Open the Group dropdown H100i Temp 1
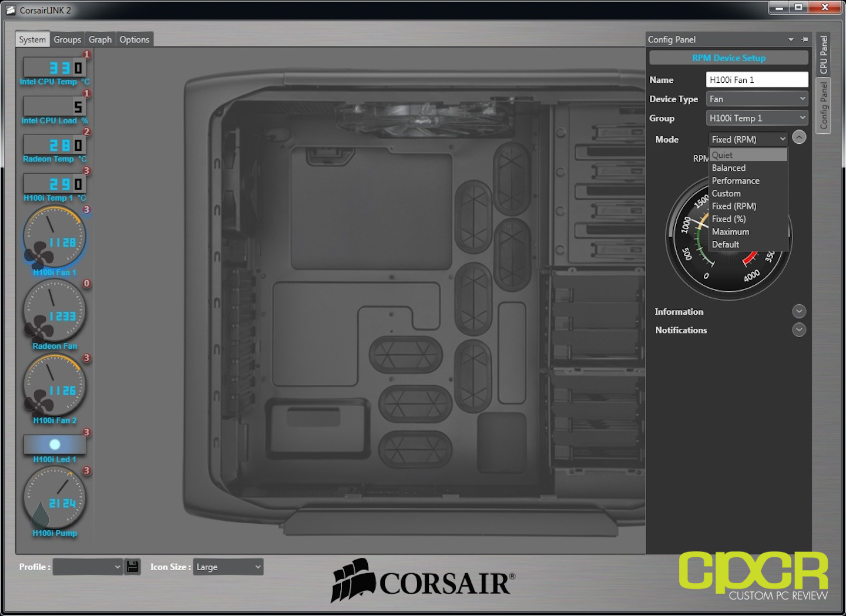The image size is (846, 616). 757,118
